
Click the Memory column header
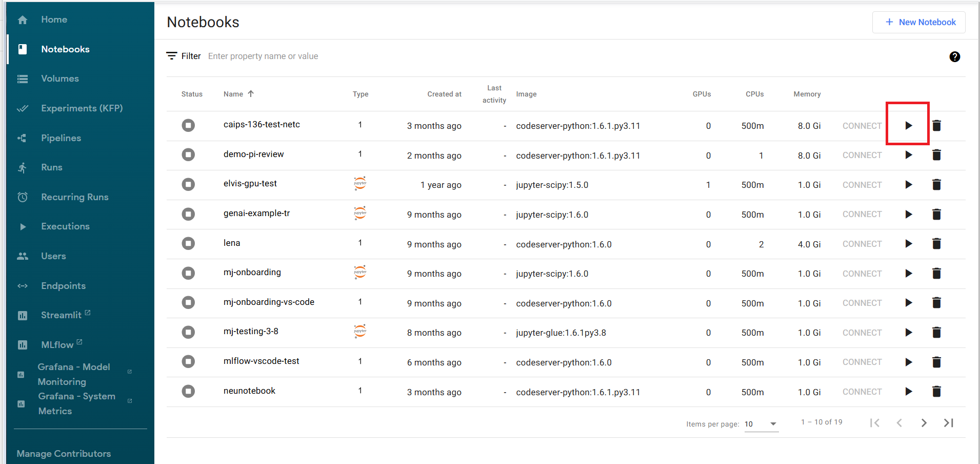click(x=807, y=94)
